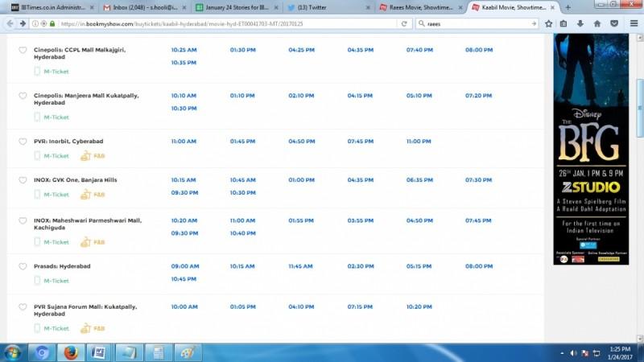
Task: Open new tab with plus button
Action: (568, 7)
